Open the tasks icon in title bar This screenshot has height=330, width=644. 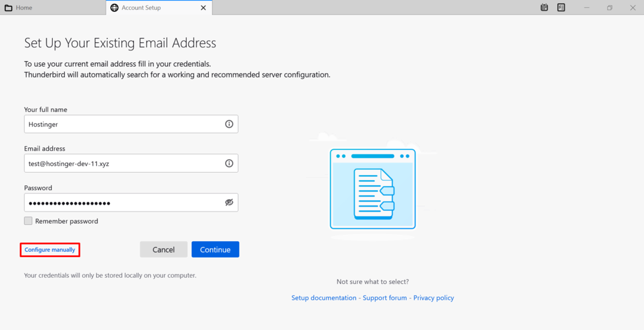pyautogui.click(x=561, y=8)
